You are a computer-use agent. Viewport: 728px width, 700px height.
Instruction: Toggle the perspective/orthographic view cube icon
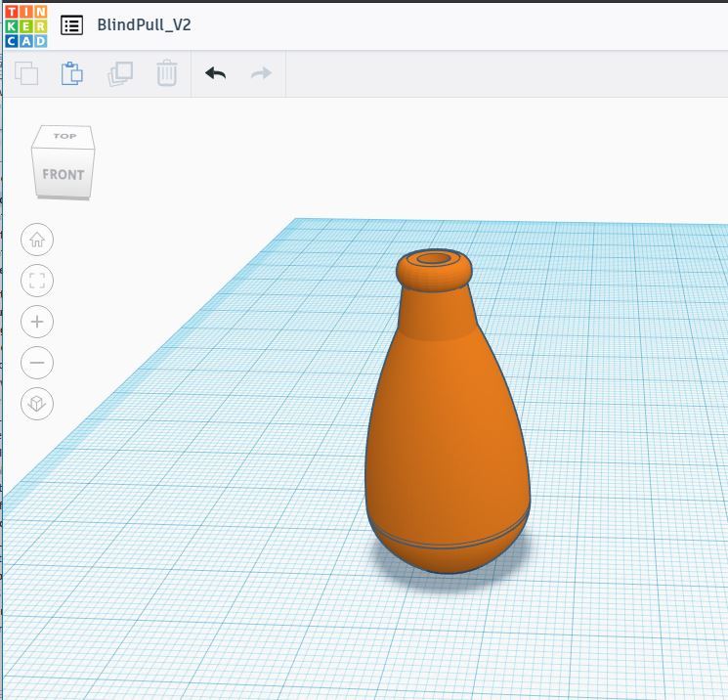(x=37, y=403)
